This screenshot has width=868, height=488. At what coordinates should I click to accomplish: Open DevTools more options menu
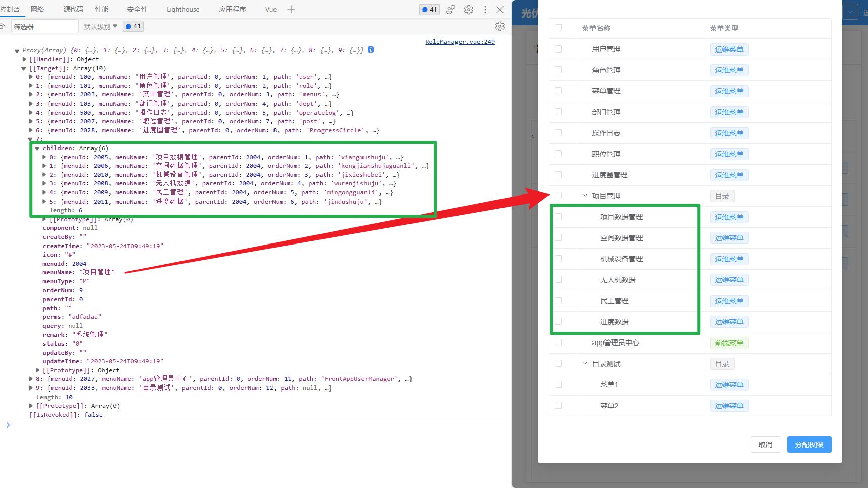tap(485, 10)
